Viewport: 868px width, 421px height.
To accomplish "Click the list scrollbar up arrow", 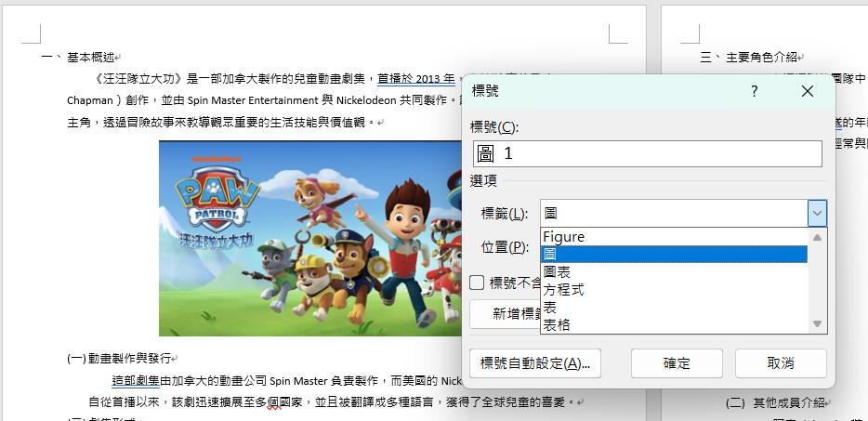I will [x=817, y=237].
